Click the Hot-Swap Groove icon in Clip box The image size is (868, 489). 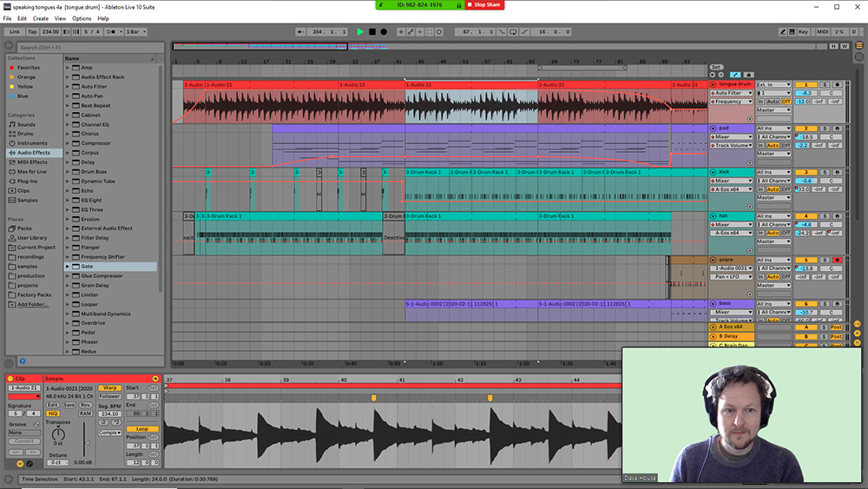coord(36,424)
